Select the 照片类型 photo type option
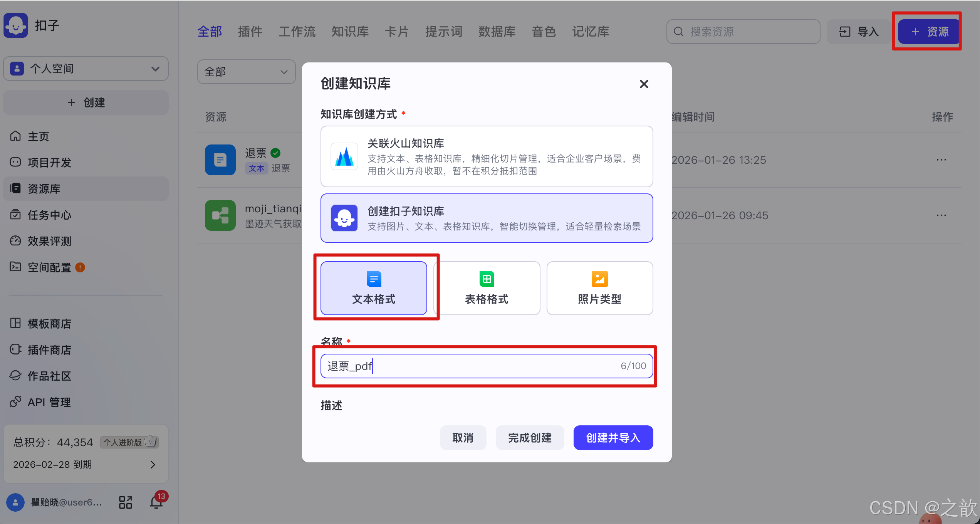Image resolution: width=980 pixels, height=524 pixels. tap(599, 288)
